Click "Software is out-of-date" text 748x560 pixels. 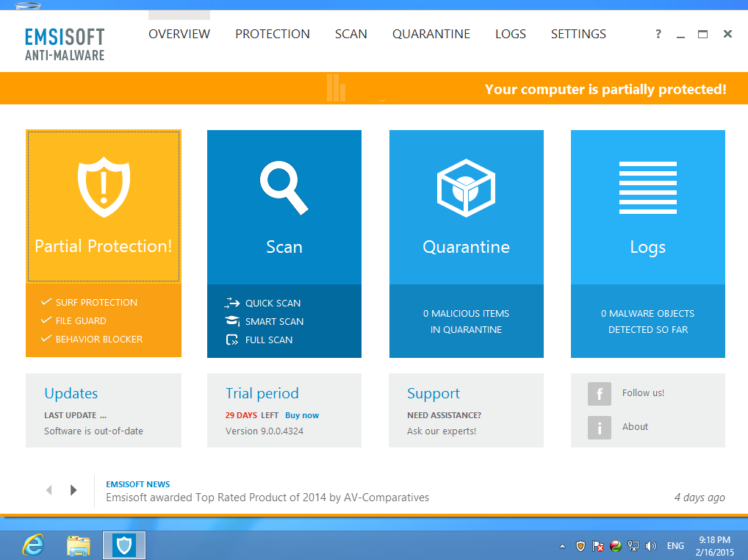(x=93, y=431)
